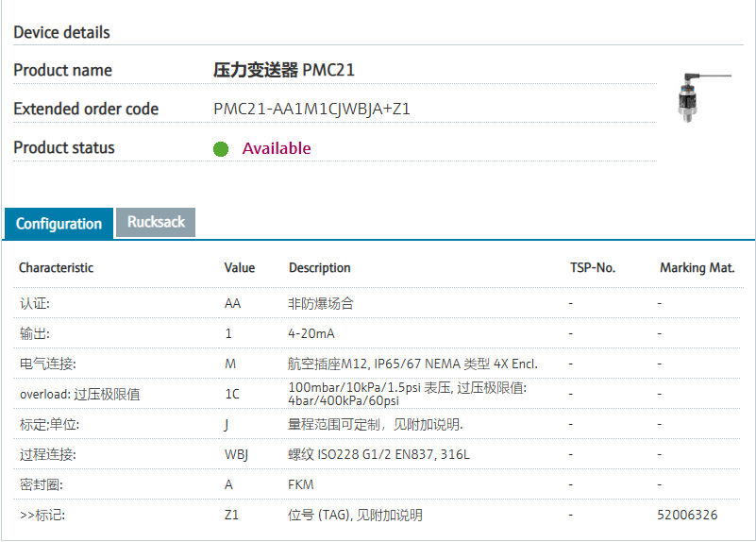This screenshot has width=756, height=542.
Task: Click the WBJ process connection value
Action: [x=236, y=455]
